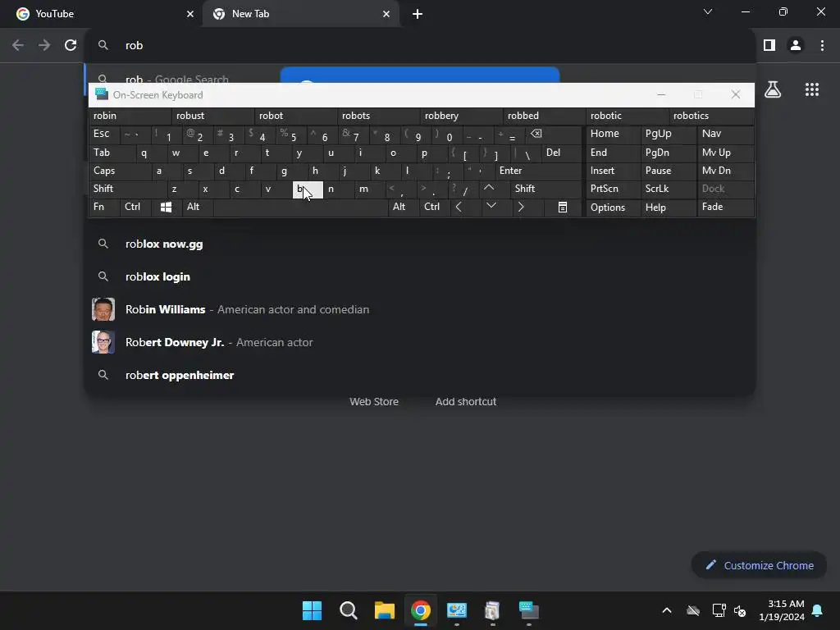Click the context menu key icon
This screenshot has height=630, width=840.
pos(563,208)
